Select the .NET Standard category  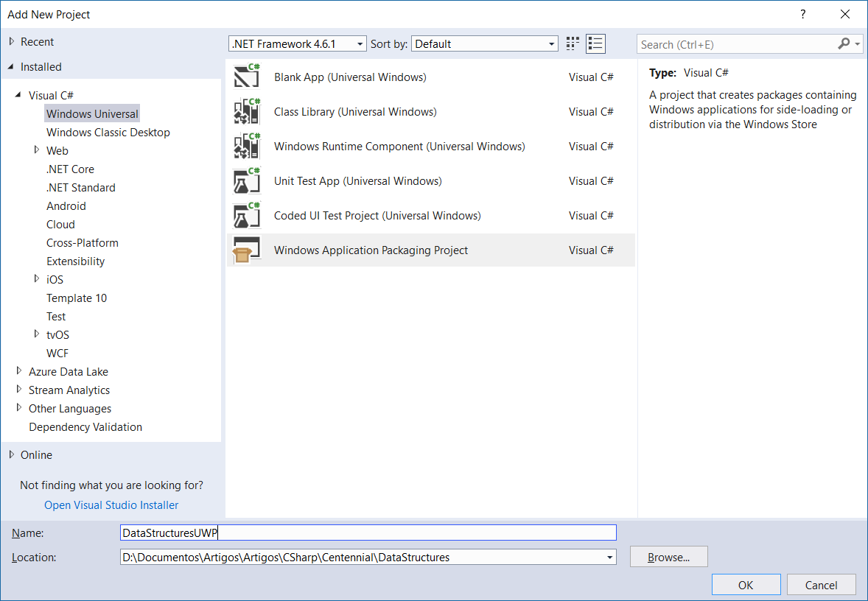point(81,188)
